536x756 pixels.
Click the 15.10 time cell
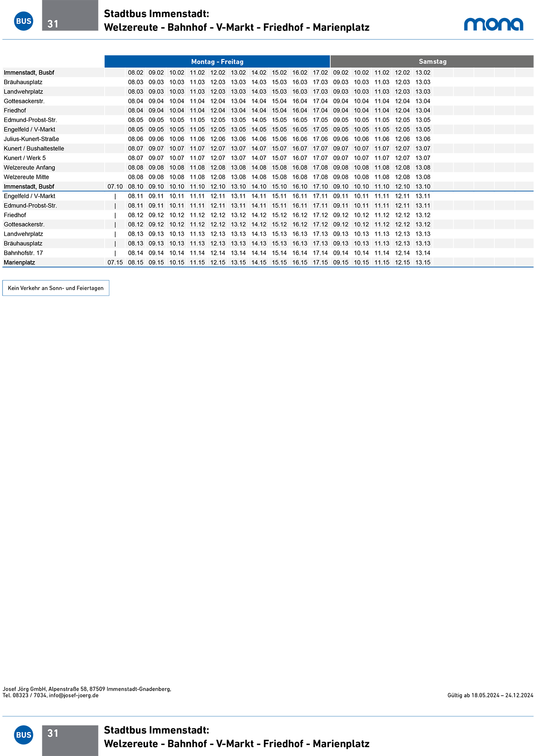pyautogui.click(x=279, y=186)
